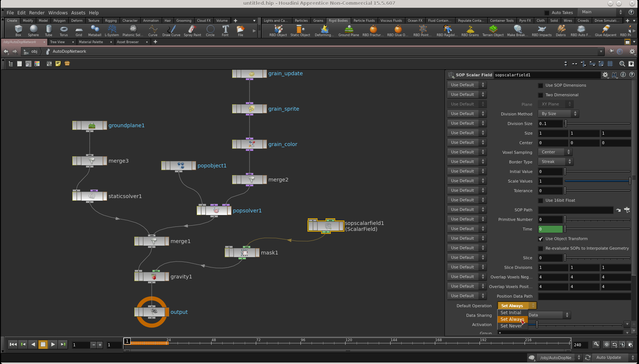
Task: Click the RBD Object shelf tool
Action: click(x=278, y=31)
